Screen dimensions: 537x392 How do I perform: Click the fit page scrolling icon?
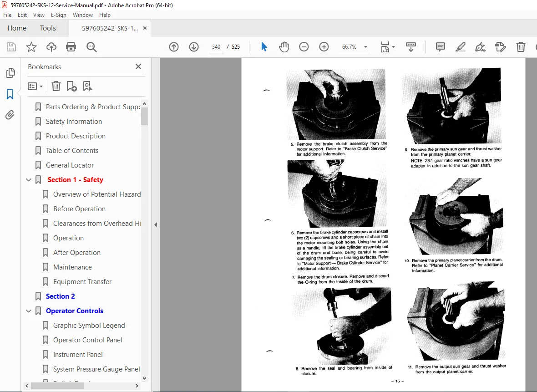click(385, 47)
